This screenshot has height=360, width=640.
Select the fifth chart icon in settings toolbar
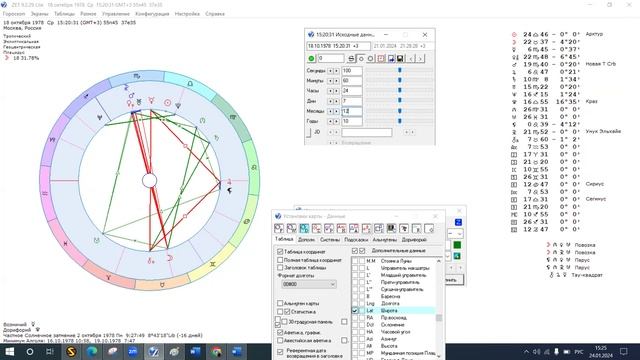pos(329,228)
